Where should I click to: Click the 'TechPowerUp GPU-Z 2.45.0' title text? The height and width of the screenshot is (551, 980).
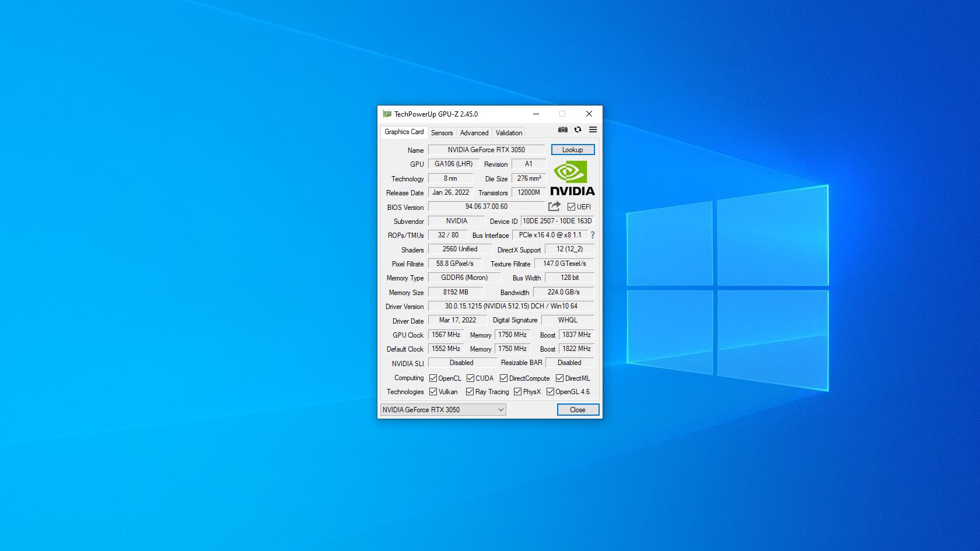pyautogui.click(x=436, y=114)
